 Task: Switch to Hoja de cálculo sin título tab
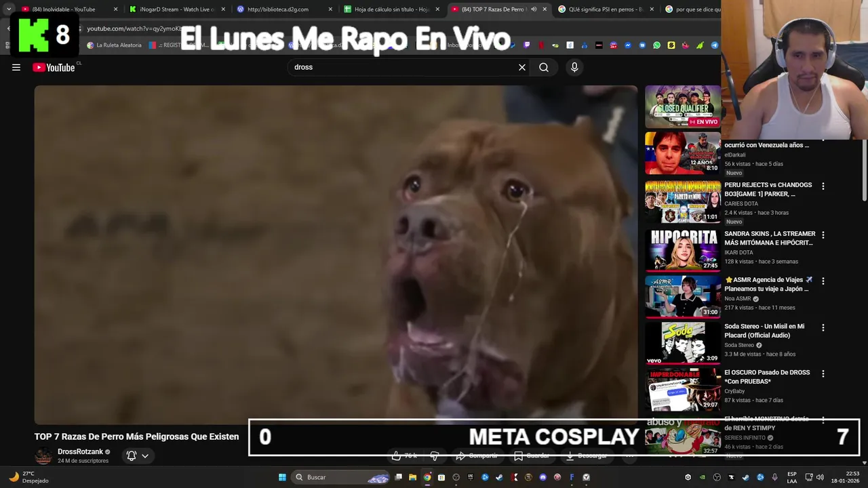coord(392,9)
